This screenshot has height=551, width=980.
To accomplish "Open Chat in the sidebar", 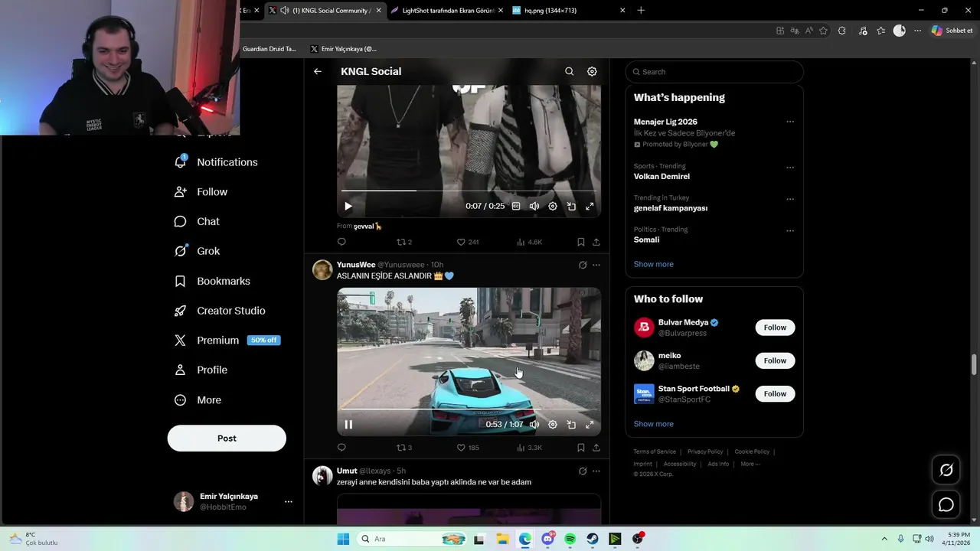I will (x=198, y=221).
